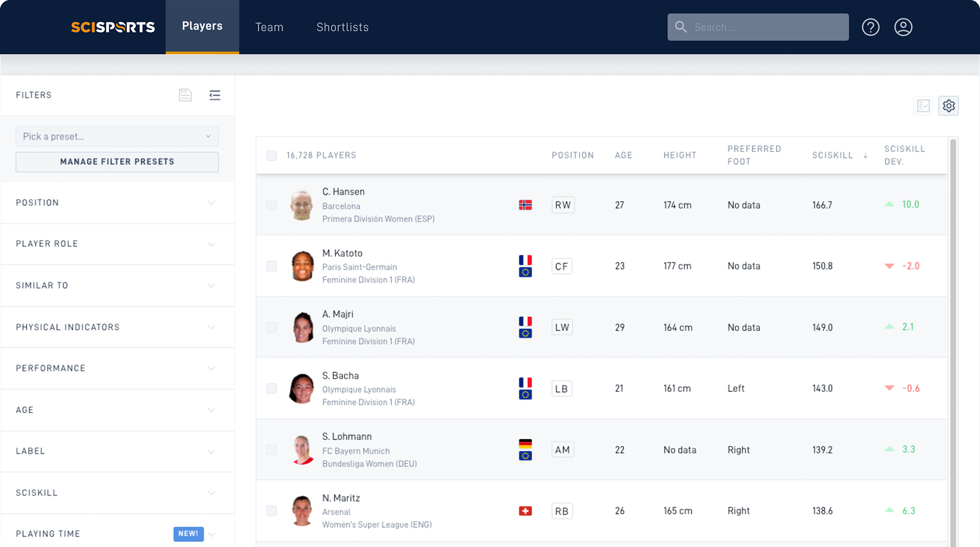Image resolution: width=980 pixels, height=547 pixels.
Task: Switch to the Team tab
Action: coord(269,27)
